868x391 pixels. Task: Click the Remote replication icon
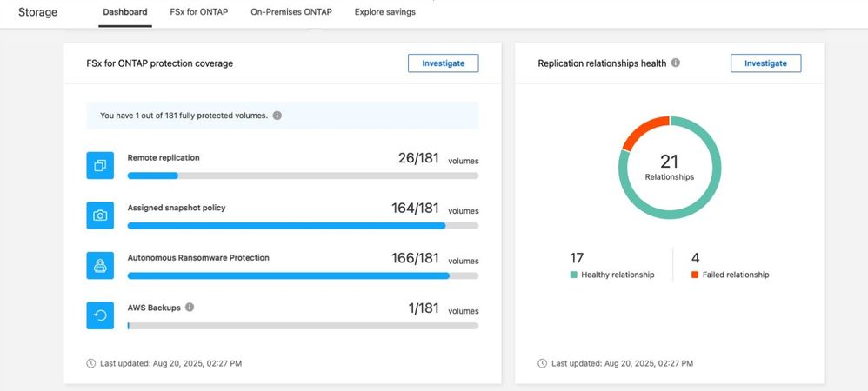(x=100, y=165)
